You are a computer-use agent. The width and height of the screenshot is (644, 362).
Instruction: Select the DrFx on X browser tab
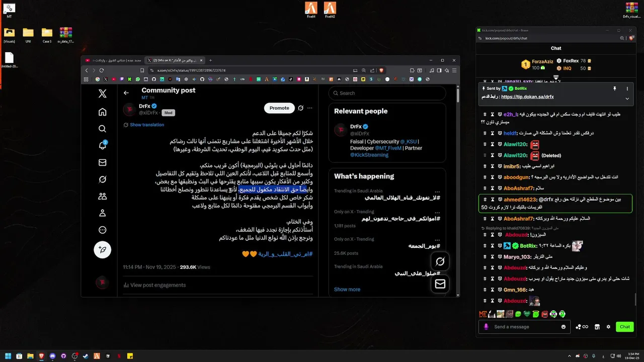click(176, 60)
